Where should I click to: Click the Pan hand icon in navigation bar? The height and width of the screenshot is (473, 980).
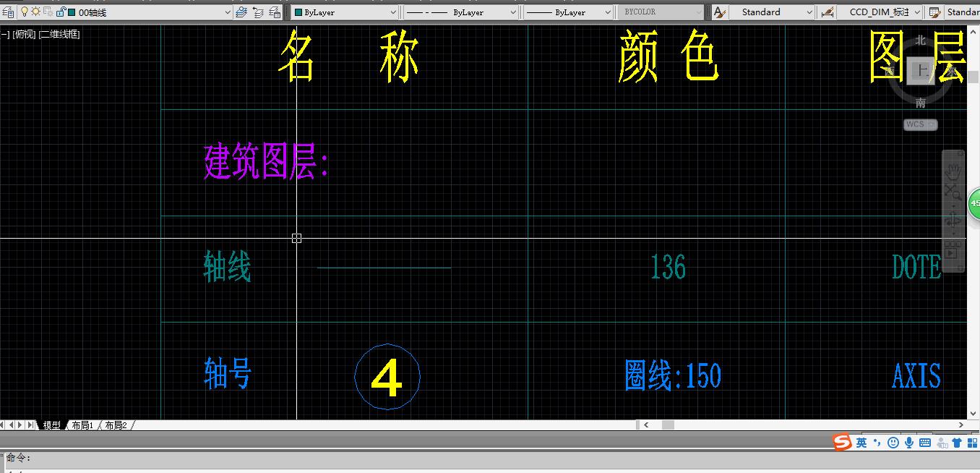click(x=953, y=171)
